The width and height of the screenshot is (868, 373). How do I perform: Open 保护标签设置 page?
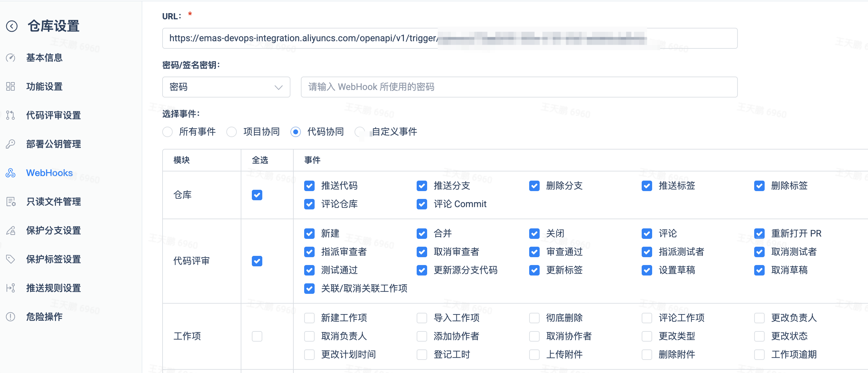(x=54, y=259)
